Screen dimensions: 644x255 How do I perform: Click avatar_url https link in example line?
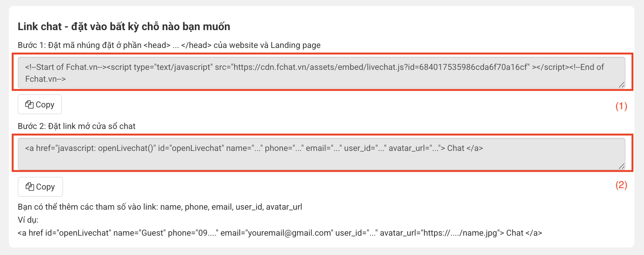[x=460, y=233]
